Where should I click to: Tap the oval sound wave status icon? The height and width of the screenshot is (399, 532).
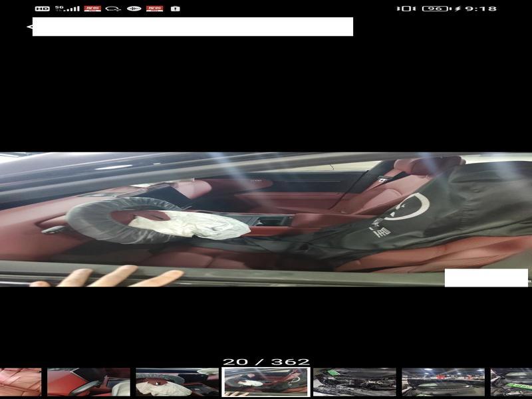[134, 9]
